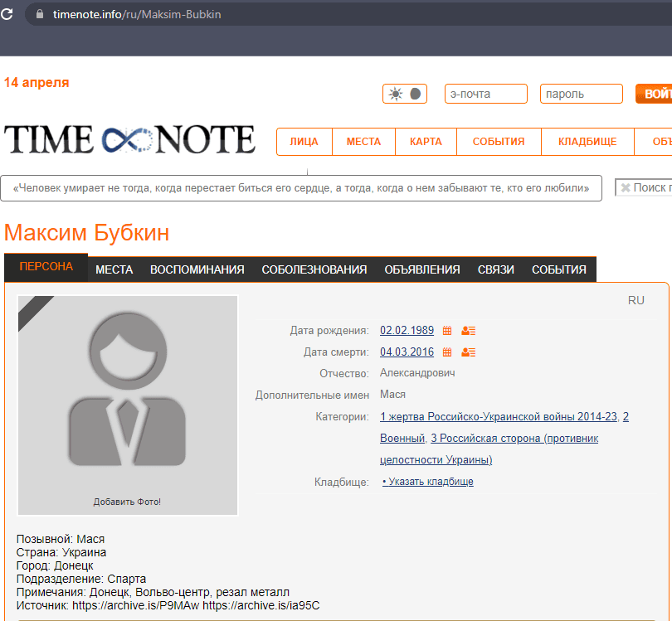Switch to light theme sun icon
Viewport: 672px width, 621px height.
point(395,94)
